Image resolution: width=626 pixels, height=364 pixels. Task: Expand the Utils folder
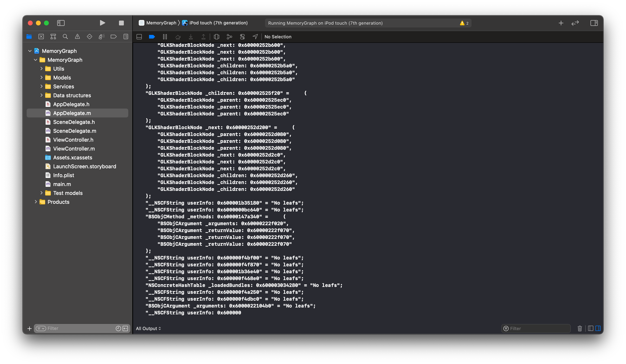(42, 69)
